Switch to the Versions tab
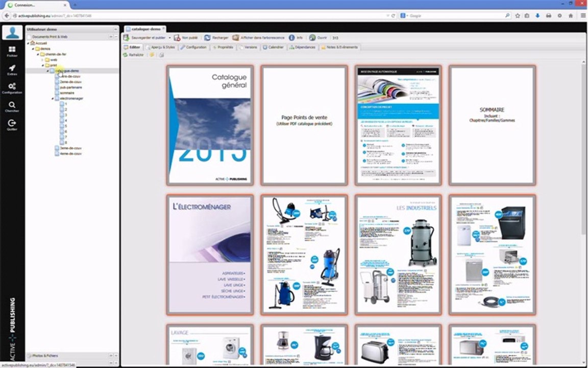588x368 pixels. click(248, 48)
